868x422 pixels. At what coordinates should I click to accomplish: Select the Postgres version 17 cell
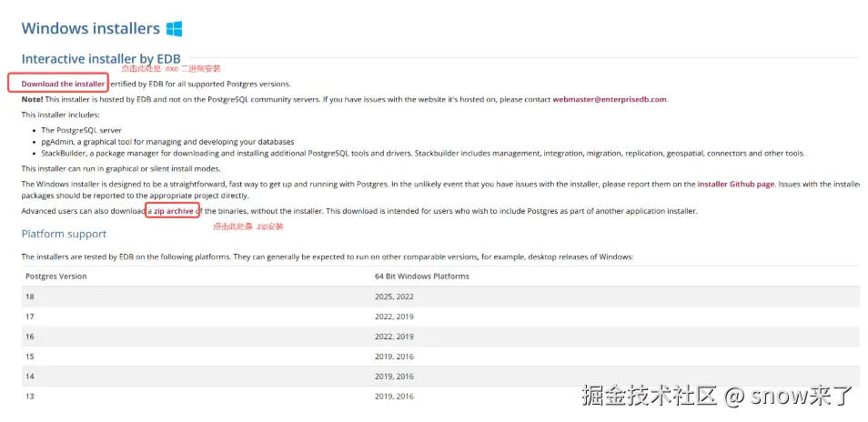click(30, 316)
